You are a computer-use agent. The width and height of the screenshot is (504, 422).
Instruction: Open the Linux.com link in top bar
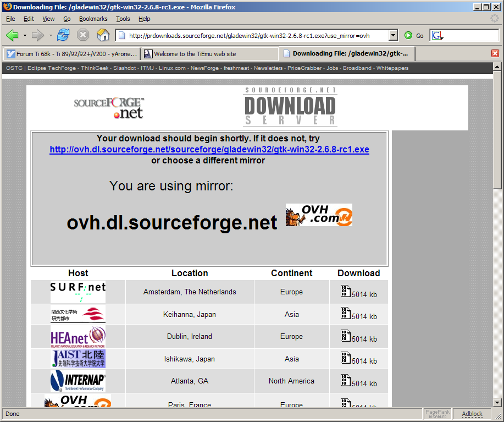click(x=172, y=68)
